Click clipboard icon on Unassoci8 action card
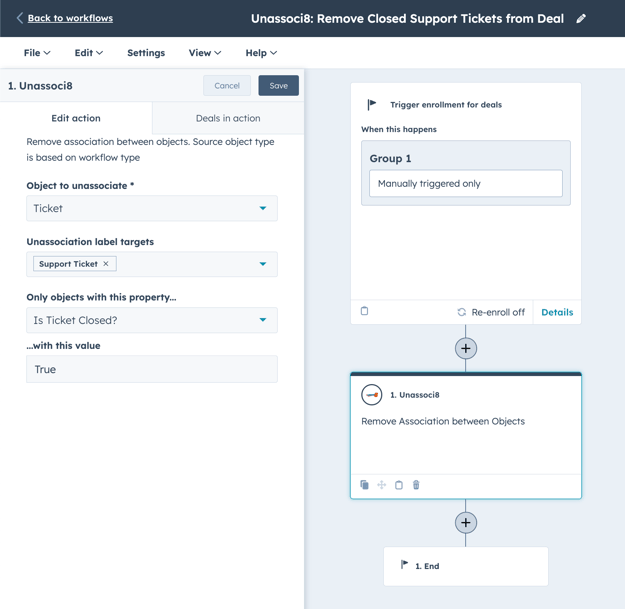 [x=399, y=485]
